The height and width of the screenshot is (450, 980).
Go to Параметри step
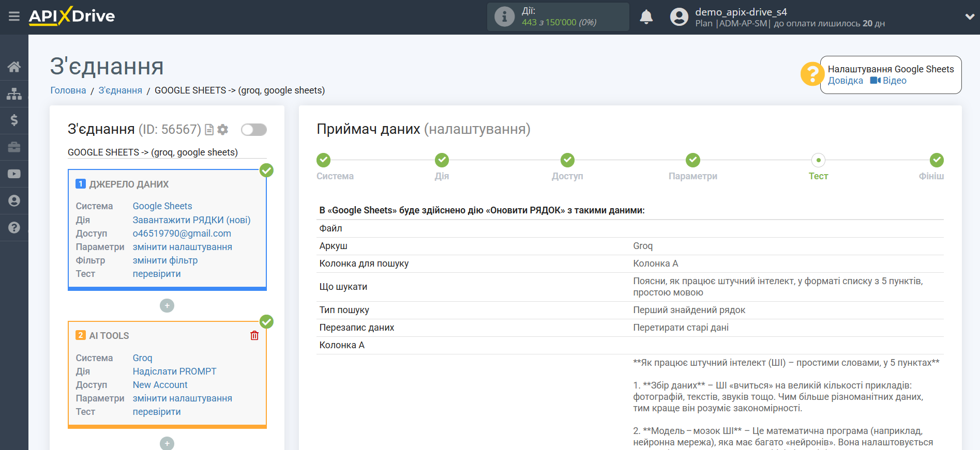pos(693,160)
